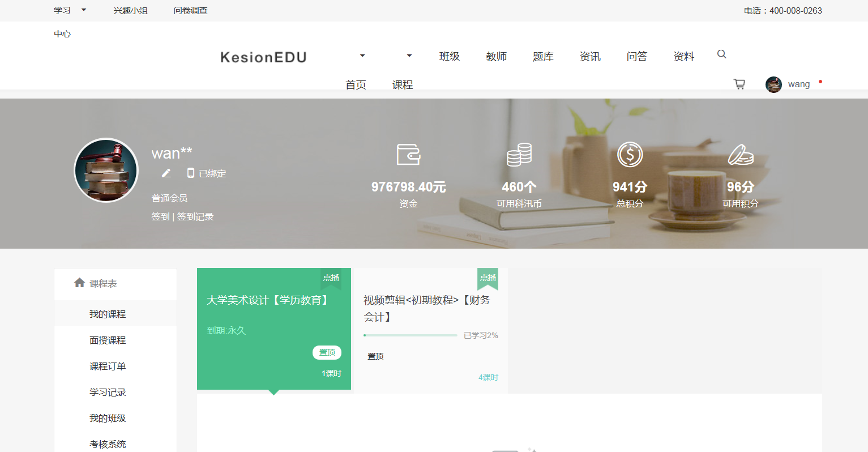Go to 资料 menu

(684, 57)
